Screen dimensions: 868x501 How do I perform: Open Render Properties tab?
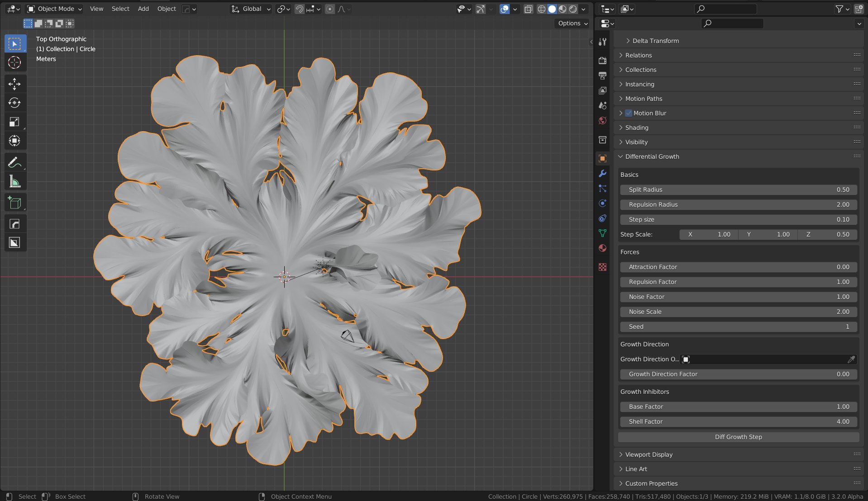602,61
